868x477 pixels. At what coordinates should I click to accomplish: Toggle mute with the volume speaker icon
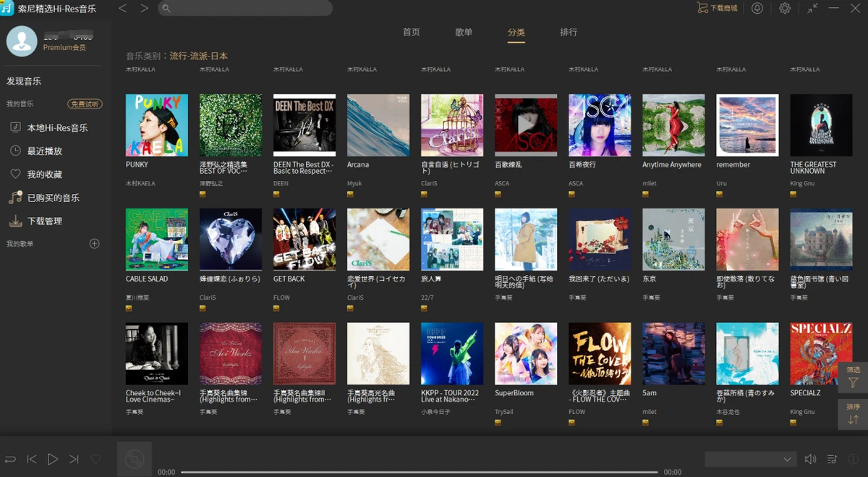(x=811, y=459)
